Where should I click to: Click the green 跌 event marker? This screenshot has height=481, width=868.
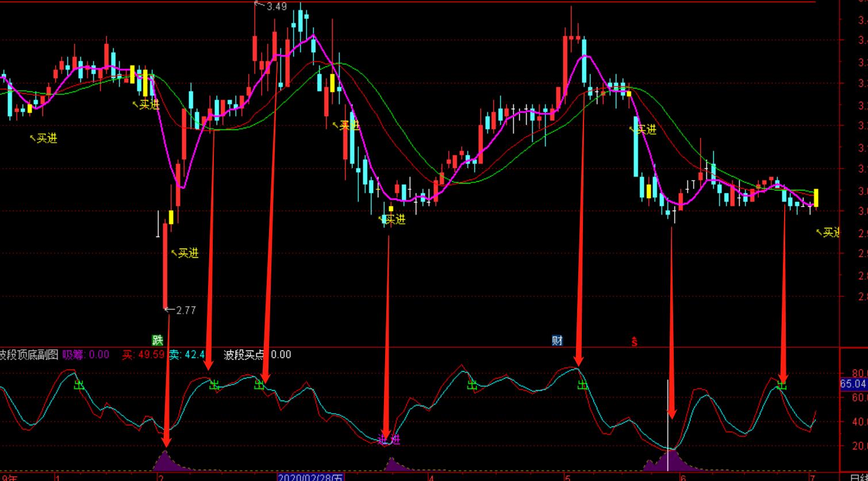point(157,340)
